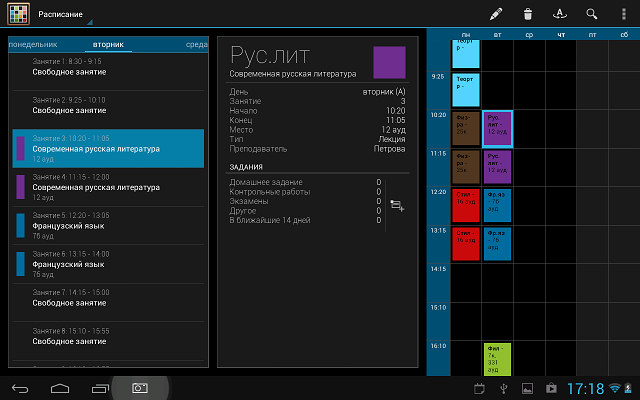Select Занятие 3 Современная русская литература
The image size is (640, 400).
pyautogui.click(x=108, y=149)
